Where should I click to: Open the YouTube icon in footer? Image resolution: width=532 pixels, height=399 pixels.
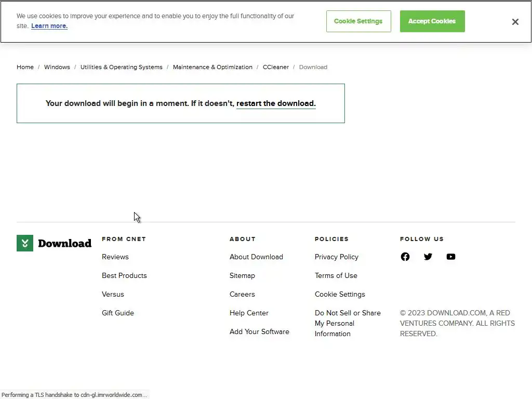[451, 257]
